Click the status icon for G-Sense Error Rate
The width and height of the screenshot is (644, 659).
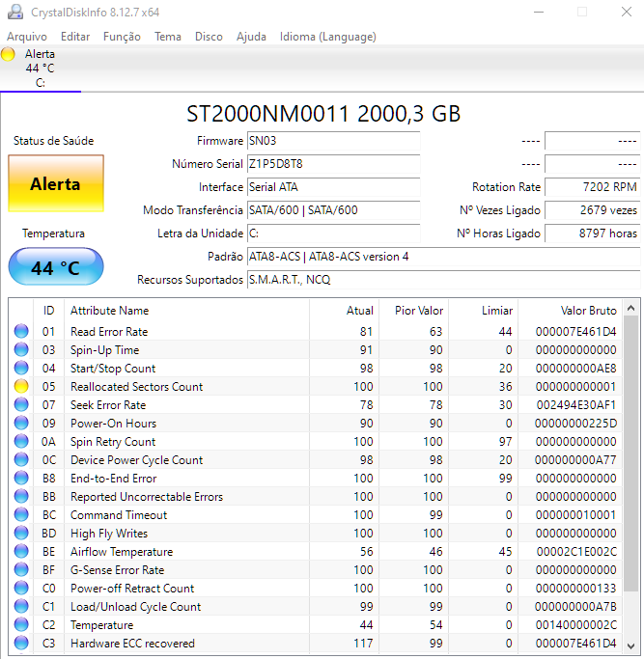point(21,569)
